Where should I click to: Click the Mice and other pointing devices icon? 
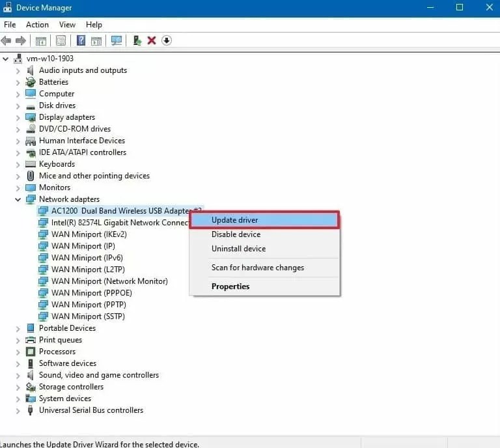click(31, 176)
